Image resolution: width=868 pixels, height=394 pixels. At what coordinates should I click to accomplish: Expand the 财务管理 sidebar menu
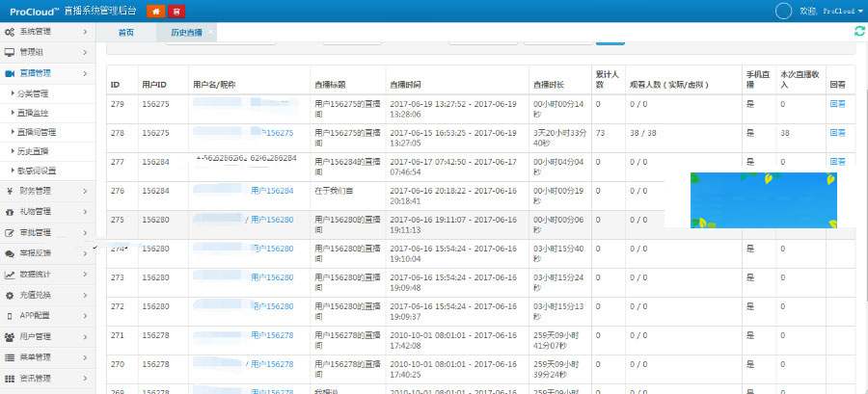pyautogui.click(x=85, y=190)
